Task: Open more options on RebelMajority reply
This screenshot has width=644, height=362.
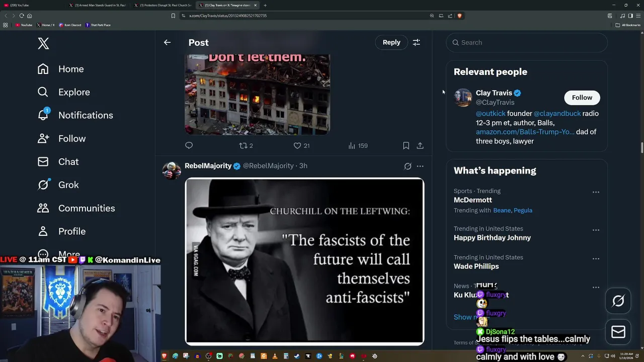Action: pyautogui.click(x=420, y=166)
